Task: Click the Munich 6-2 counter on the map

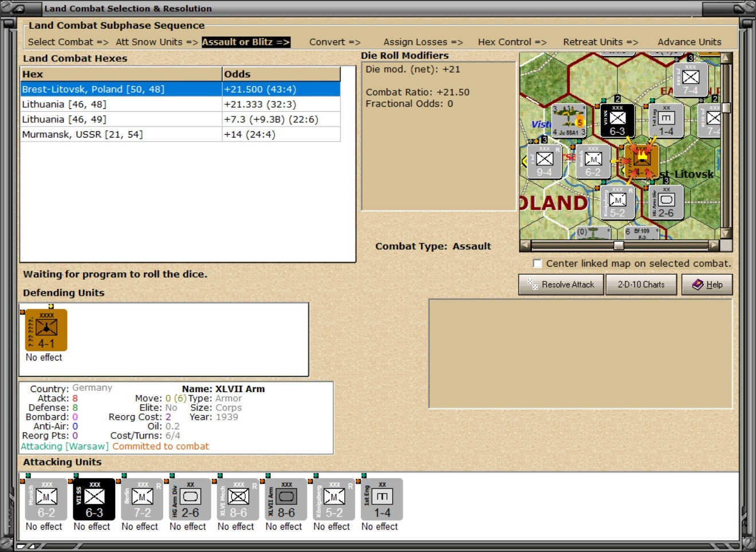Action: [x=593, y=162]
